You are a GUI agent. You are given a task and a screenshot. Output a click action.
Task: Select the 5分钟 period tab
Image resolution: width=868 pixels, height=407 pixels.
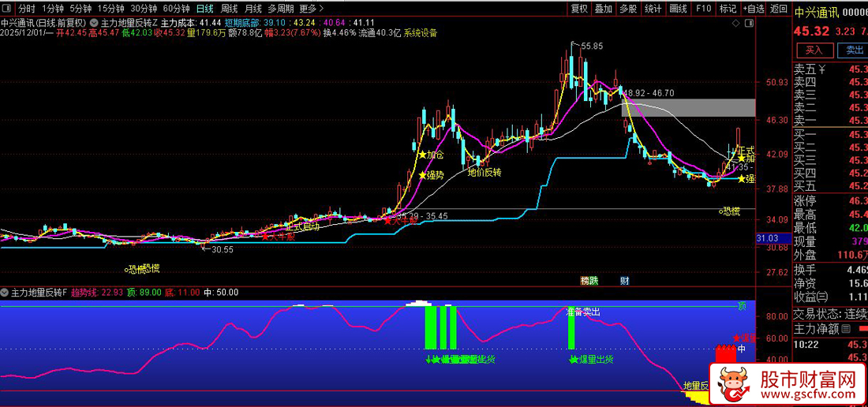[x=80, y=9]
